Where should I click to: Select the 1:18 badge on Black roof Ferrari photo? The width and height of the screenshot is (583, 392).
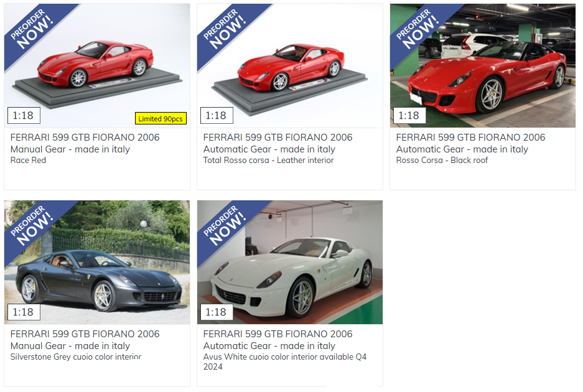[409, 116]
